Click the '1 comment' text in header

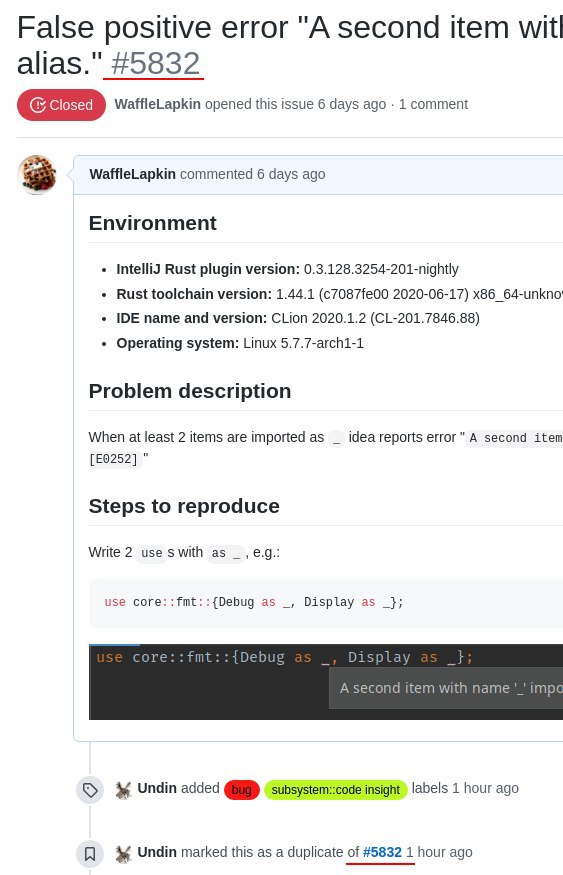pos(434,104)
